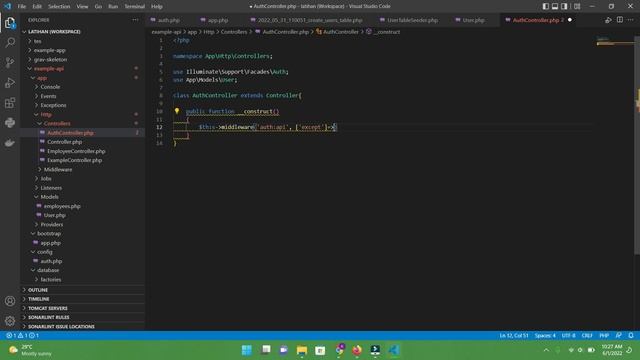This screenshot has width=640, height=360.
Task: Click the lightbulb code action icon
Action: pyautogui.click(x=177, y=111)
